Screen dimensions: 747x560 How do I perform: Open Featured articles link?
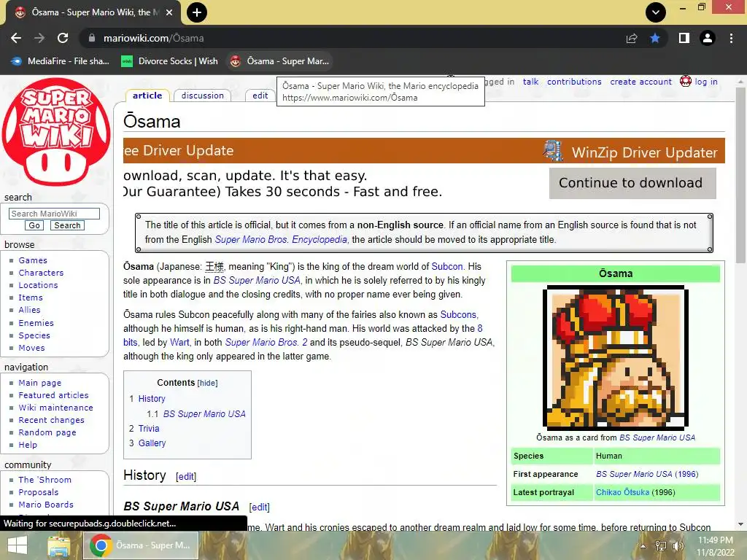(53, 395)
